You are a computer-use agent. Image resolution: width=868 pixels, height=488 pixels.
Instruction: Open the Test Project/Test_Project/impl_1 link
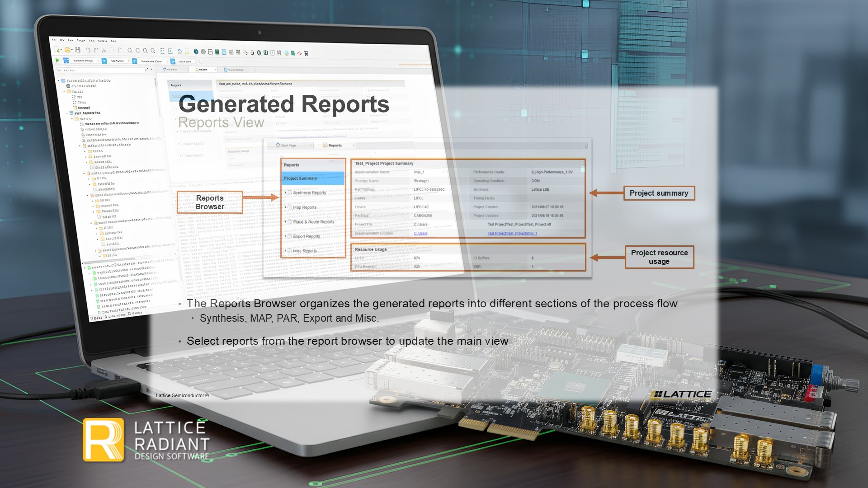click(x=512, y=234)
